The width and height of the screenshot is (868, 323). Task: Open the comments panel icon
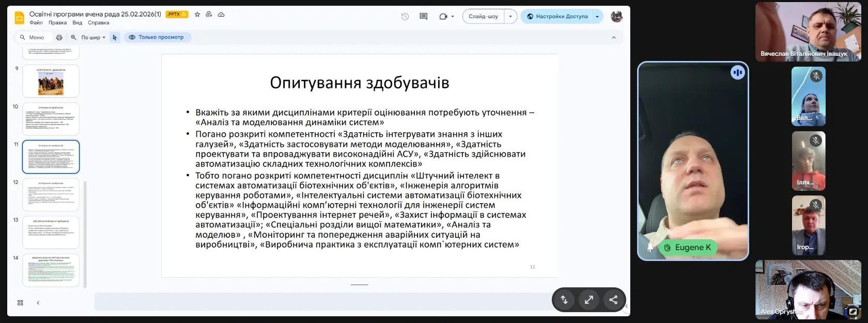424,17
